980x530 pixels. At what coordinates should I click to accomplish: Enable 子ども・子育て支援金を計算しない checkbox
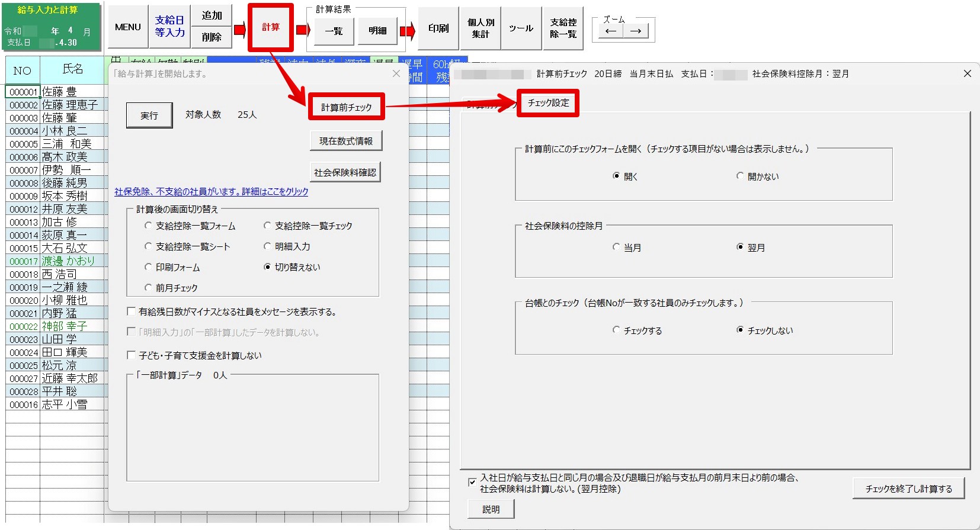(132, 355)
